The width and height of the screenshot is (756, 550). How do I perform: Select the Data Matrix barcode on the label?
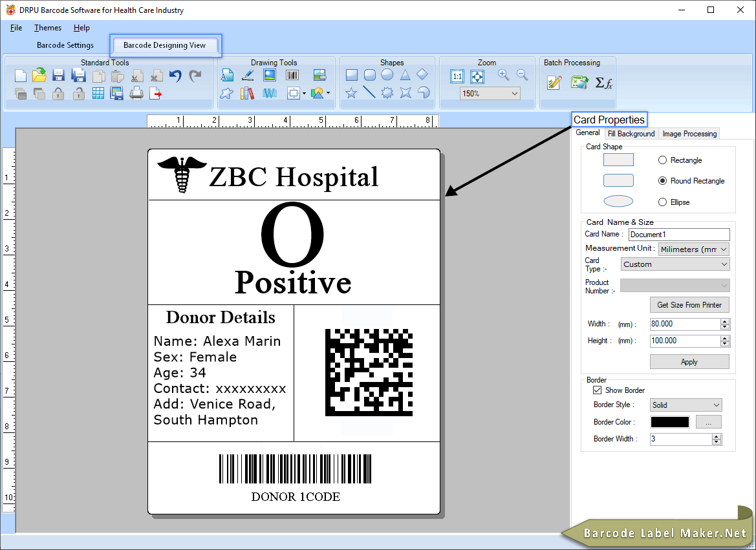point(369,372)
